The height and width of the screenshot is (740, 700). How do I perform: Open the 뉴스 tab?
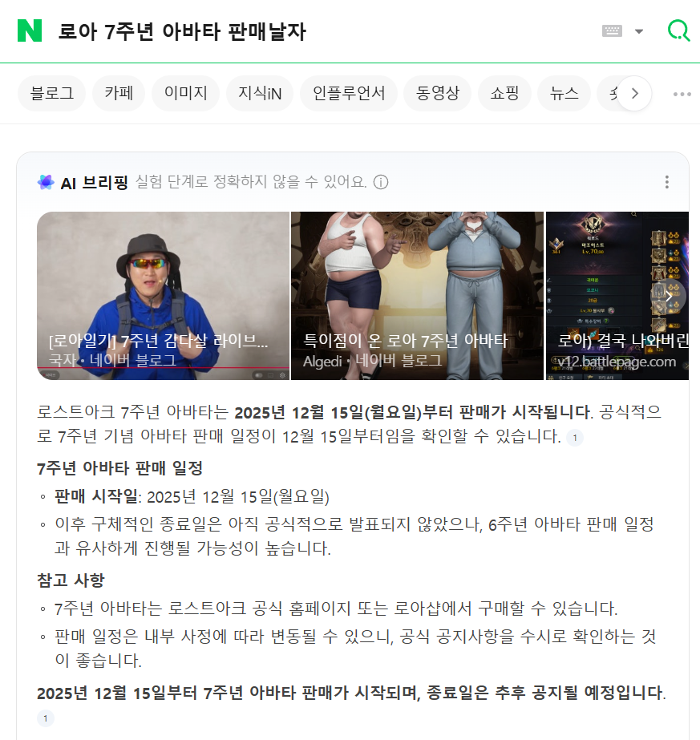click(x=564, y=94)
